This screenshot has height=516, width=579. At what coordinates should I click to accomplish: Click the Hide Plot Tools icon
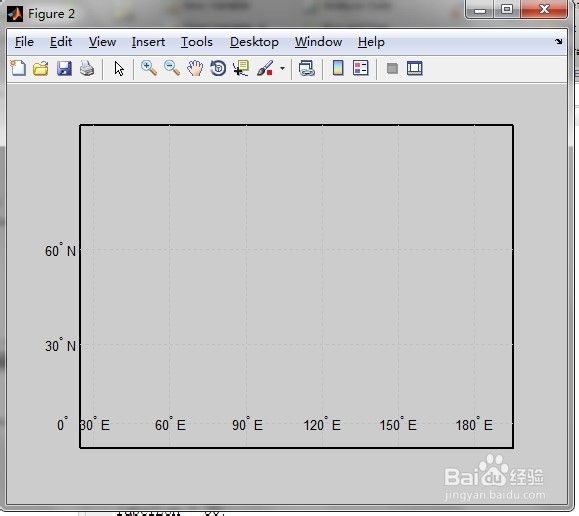(x=392, y=68)
